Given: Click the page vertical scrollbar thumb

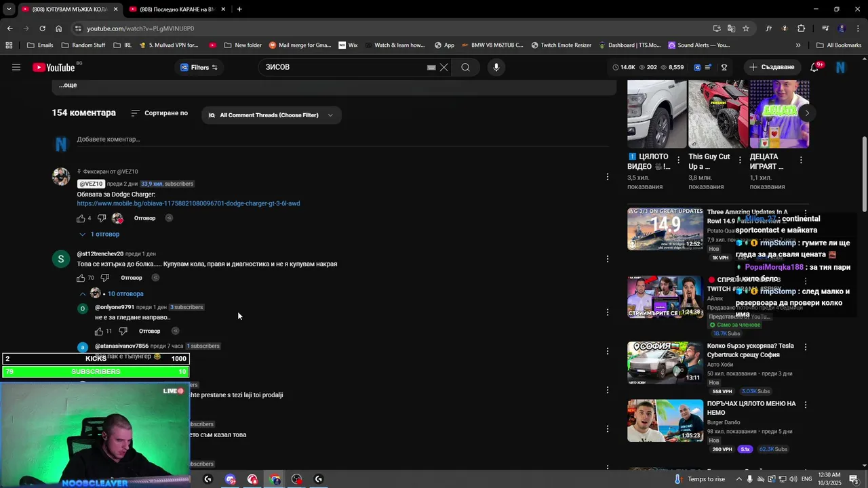Looking at the screenshot, I should [x=864, y=174].
